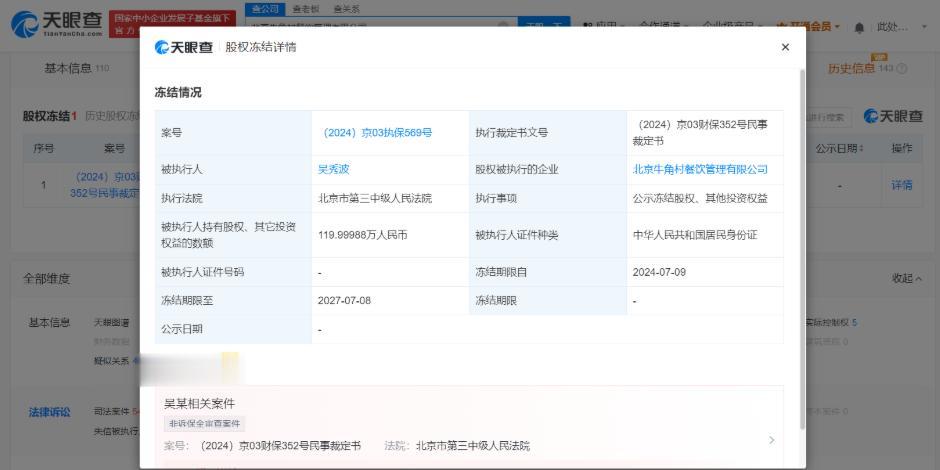The height and width of the screenshot is (470, 940).
Task: Click the value 公示冻结股权、其他投资权益
Action: pyautogui.click(x=700, y=198)
